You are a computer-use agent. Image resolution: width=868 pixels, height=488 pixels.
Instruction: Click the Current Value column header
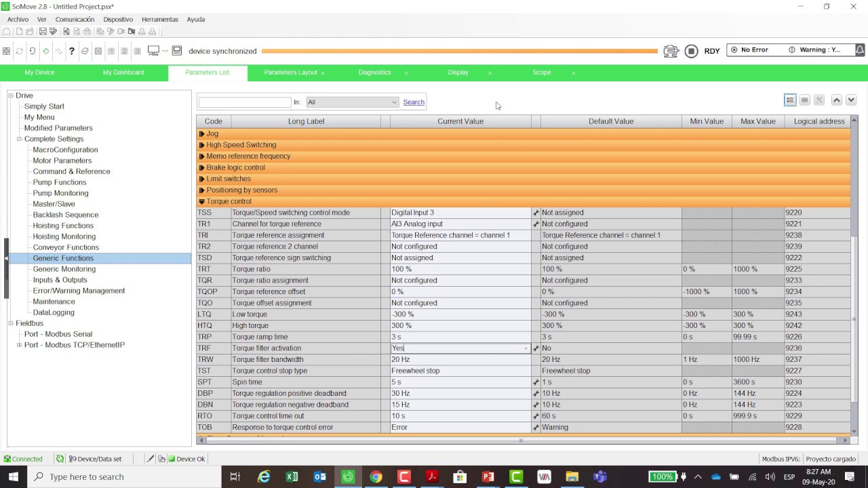[x=460, y=121]
